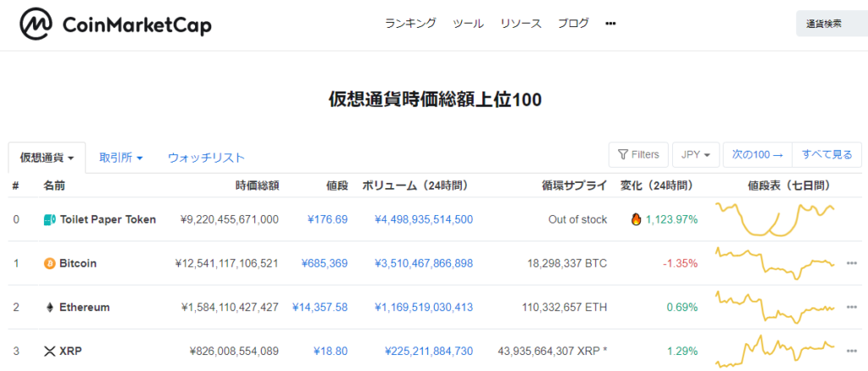Sort by the 時価総額 column header
Screen dimensions: 868x371
point(257,185)
